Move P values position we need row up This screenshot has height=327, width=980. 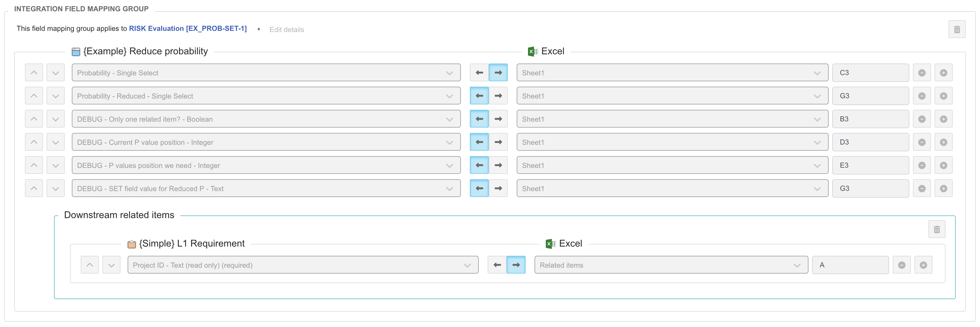click(34, 165)
